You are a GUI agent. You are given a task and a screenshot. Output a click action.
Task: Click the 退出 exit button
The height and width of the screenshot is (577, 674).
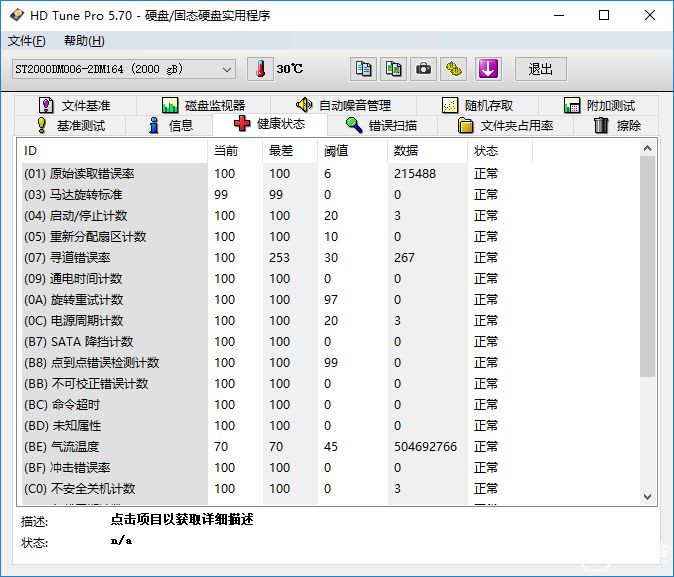coord(541,69)
